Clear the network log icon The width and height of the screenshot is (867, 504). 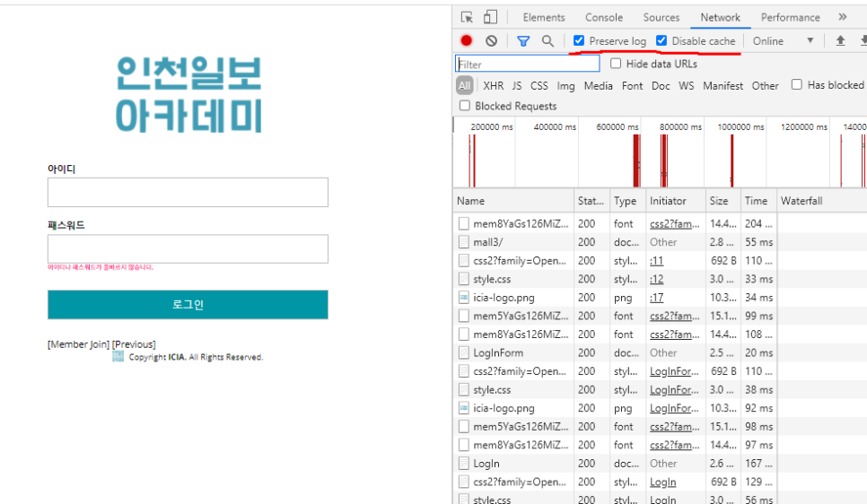(x=491, y=41)
